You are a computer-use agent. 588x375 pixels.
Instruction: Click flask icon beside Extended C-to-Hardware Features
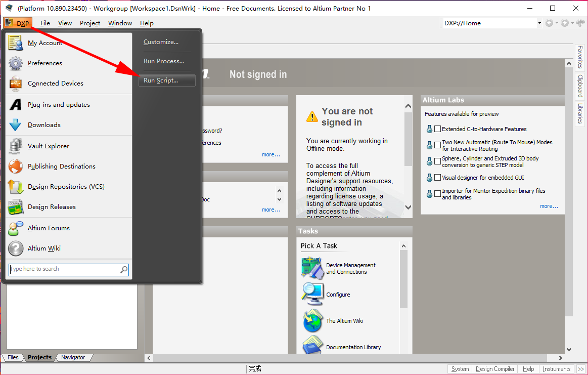(x=429, y=129)
